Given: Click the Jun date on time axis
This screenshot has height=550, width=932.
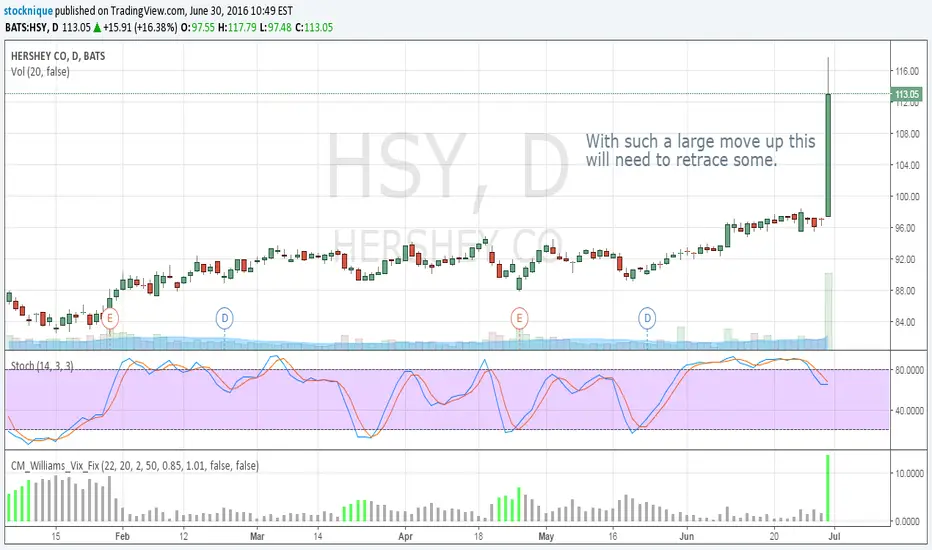Looking at the screenshot, I should [687, 536].
